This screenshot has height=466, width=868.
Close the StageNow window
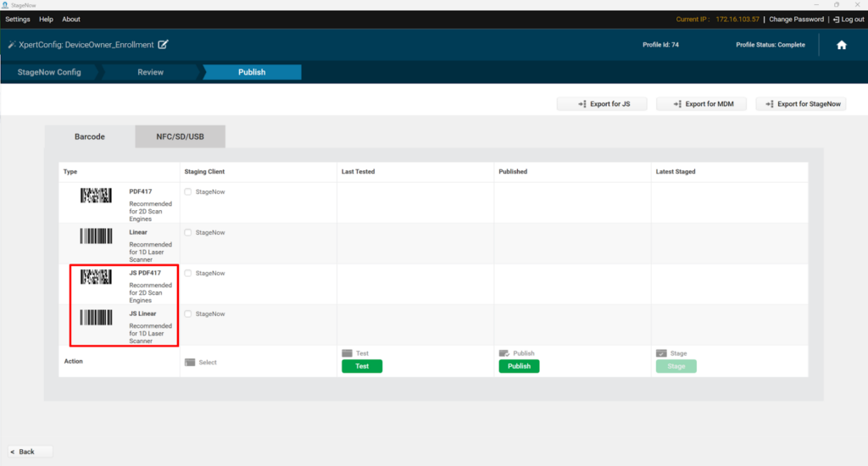pos(857,4)
